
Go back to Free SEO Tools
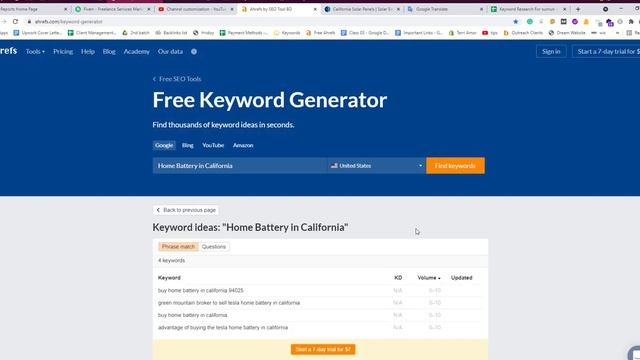177,79
